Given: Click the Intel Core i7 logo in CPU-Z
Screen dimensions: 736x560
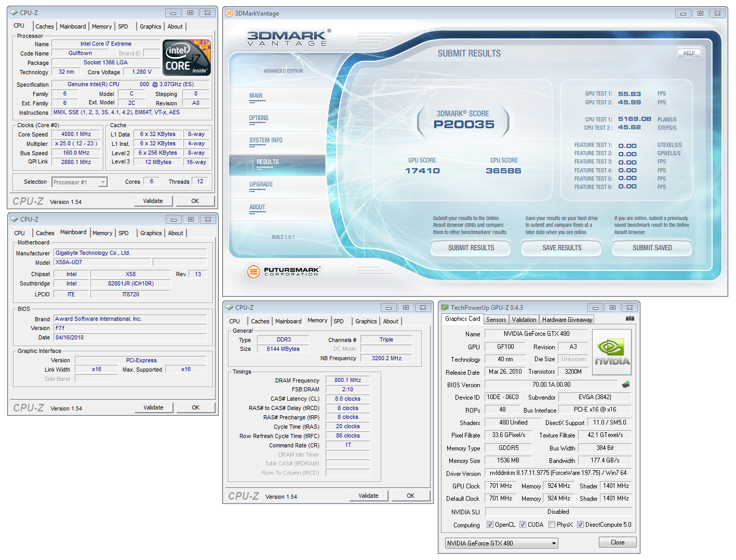Looking at the screenshot, I should pos(187,57).
